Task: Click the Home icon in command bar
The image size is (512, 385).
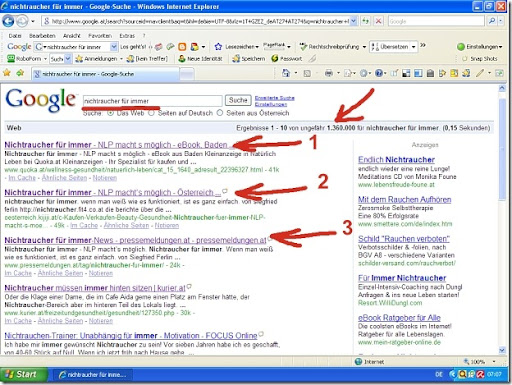Action: (x=286, y=73)
